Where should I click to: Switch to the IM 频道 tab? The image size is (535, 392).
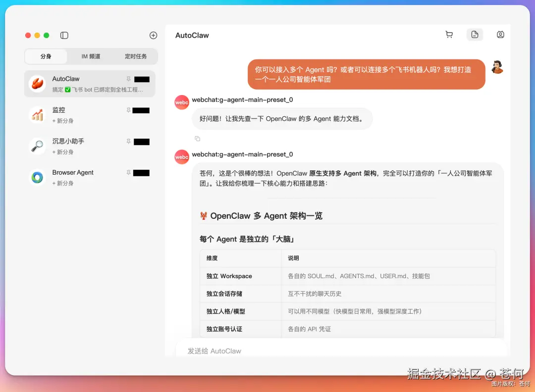(x=90, y=56)
